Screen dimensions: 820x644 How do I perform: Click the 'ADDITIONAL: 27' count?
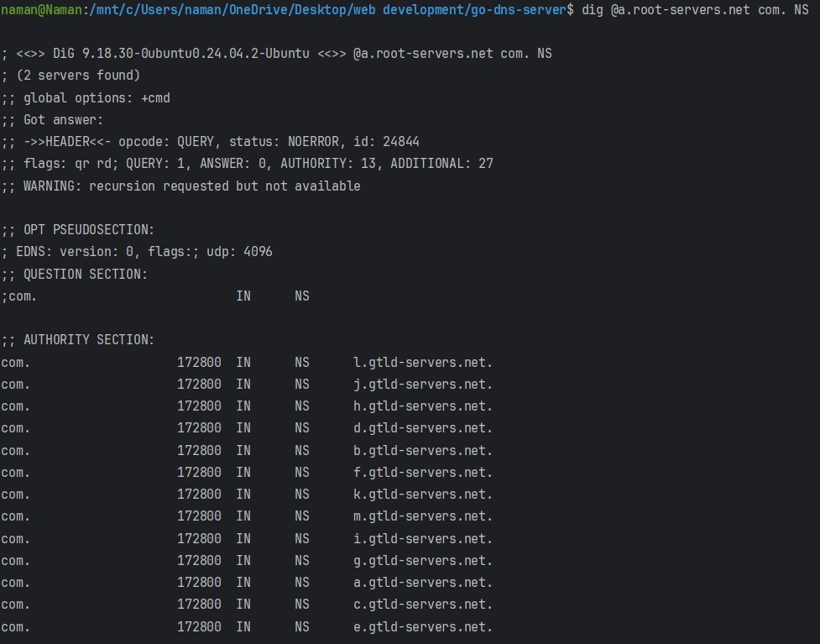pos(442,164)
